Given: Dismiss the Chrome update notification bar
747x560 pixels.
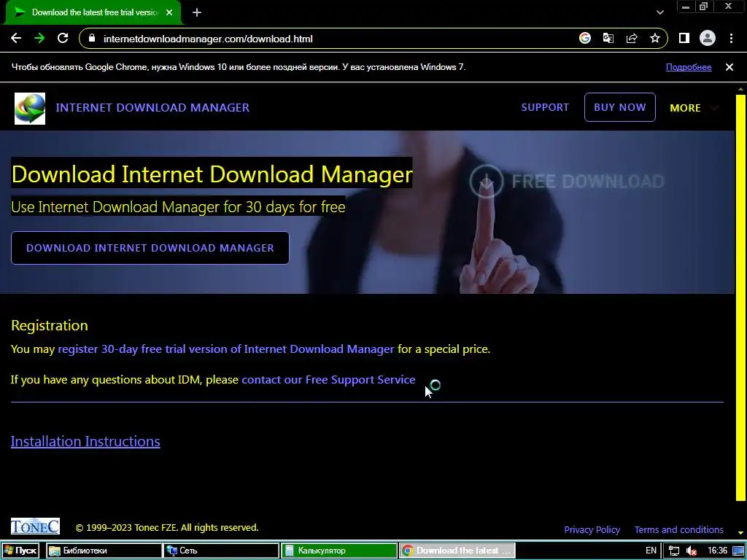Looking at the screenshot, I should pyautogui.click(x=729, y=67).
